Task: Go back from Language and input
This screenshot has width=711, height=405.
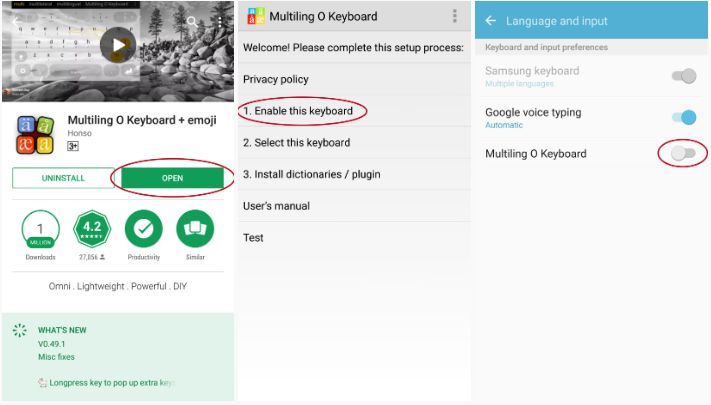Action: pyautogui.click(x=491, y=21)
